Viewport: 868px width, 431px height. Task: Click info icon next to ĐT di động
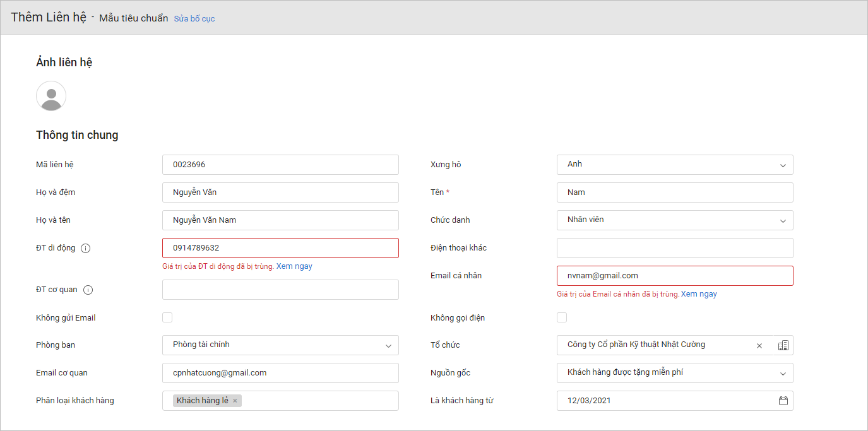tap(86, 248)
